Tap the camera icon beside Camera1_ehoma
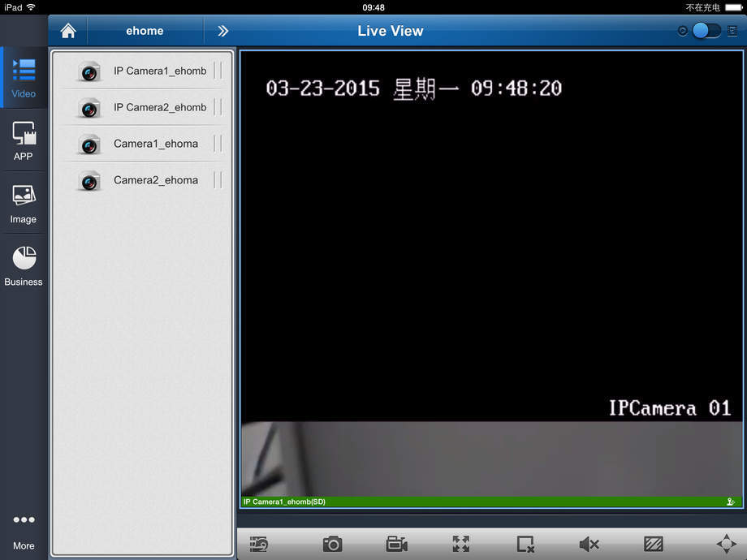The height and width of the screenshot is (560, 747). (89, 144)
